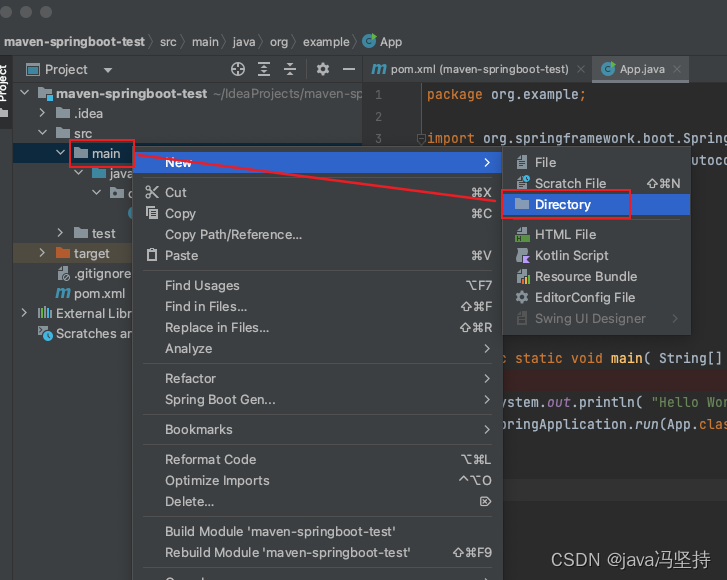The width and height of the screenshot is (727, 580).
Task: Collapse the src folder
Action: (x=42, y=133)
